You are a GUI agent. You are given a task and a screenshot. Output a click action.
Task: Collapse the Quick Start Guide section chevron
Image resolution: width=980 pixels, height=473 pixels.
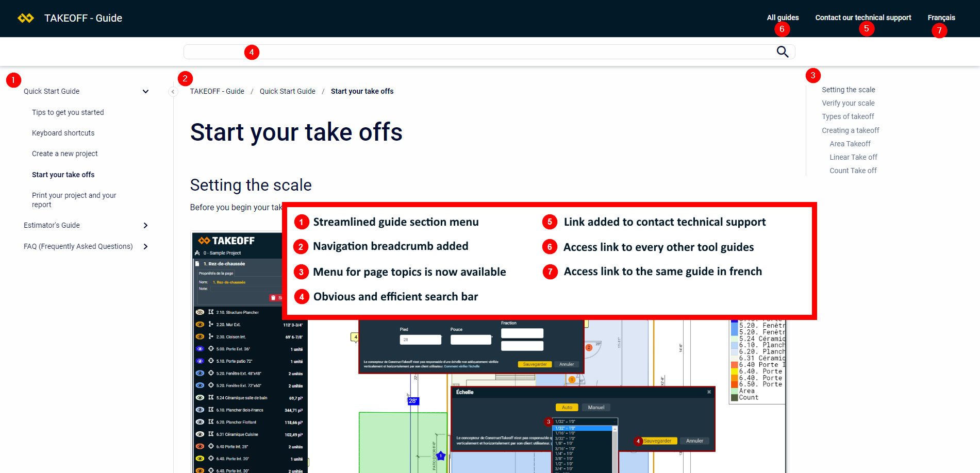pyautogui.click(x=145, y=91)
